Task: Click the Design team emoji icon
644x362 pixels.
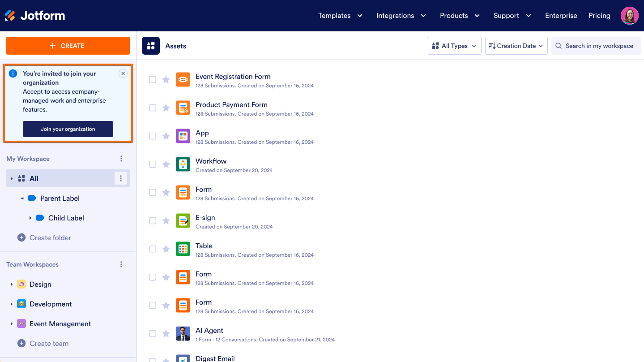Action: 21,284
